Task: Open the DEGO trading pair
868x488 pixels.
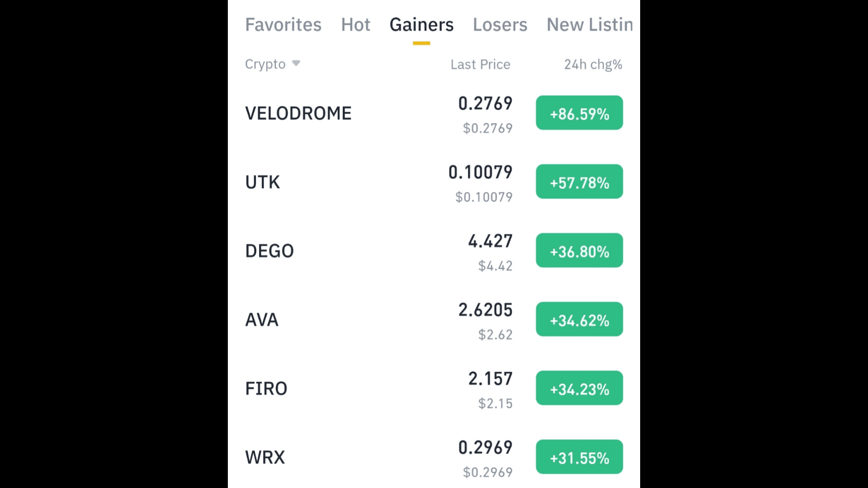Action: 269,250
